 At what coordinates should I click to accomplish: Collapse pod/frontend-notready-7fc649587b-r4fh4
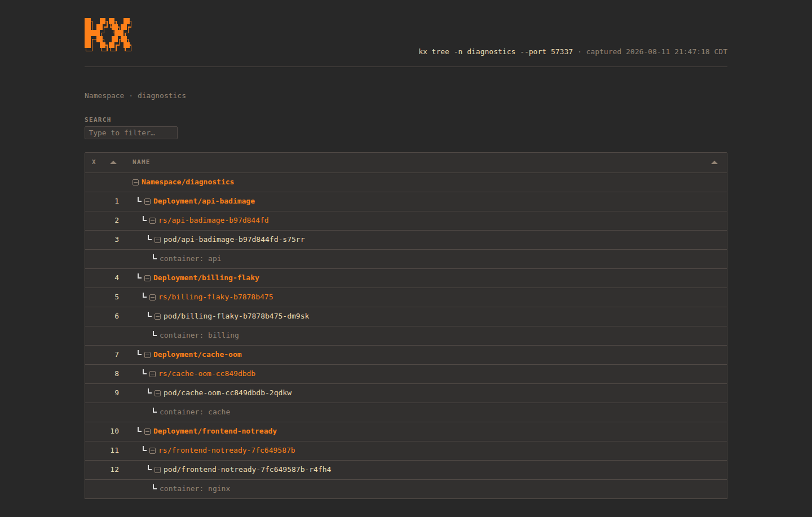click(x=157, y=470)
